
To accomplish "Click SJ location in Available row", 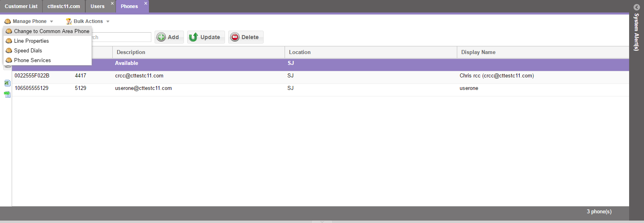I will [x=291, y=63].
